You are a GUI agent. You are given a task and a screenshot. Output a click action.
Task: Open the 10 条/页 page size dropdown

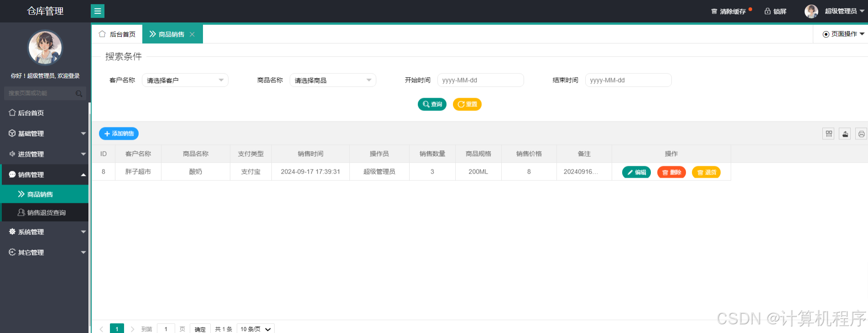[x=255, y=329]
